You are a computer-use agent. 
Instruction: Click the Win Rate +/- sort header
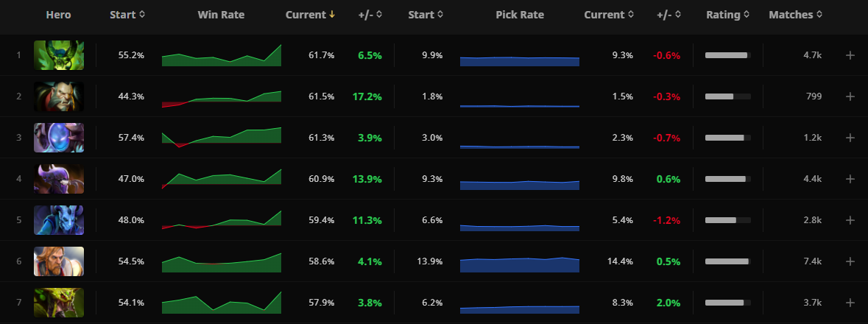(x=370, y=15)
